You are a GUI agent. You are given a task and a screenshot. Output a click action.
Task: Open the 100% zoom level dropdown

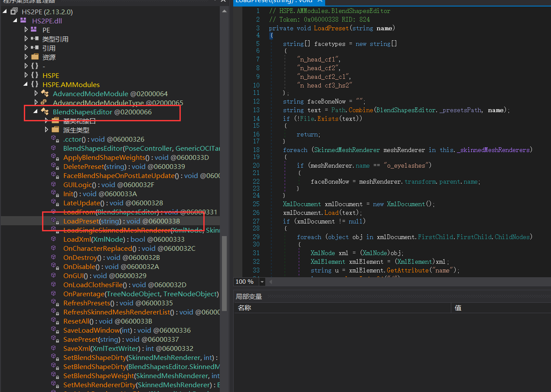pyautogui.click(x=262, y=282)
